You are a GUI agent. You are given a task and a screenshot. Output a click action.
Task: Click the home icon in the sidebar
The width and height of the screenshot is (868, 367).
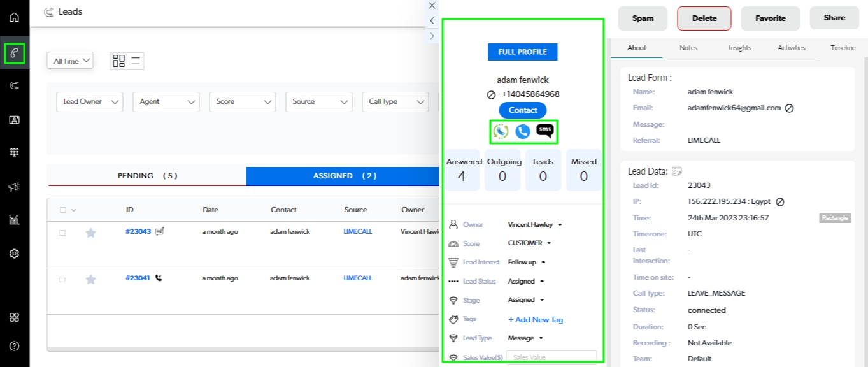[x=14, y=17]
